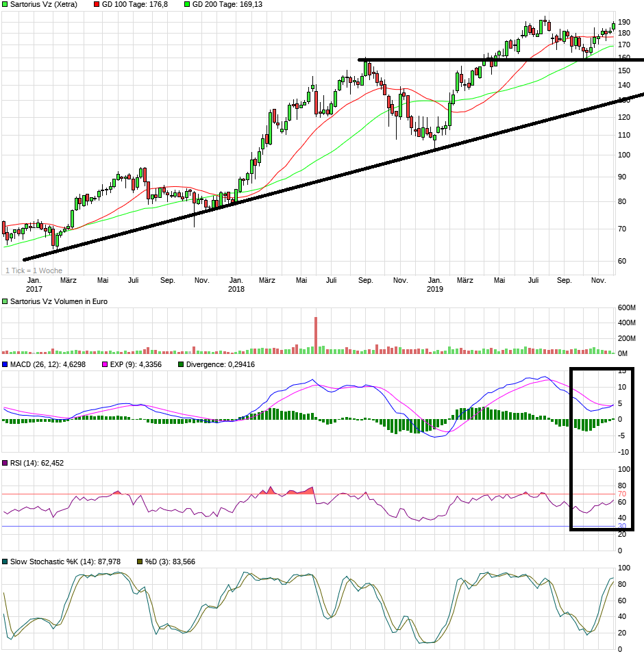
Task: Click the 190 price label on the y-axis
Action: click(x=623, y=22)
